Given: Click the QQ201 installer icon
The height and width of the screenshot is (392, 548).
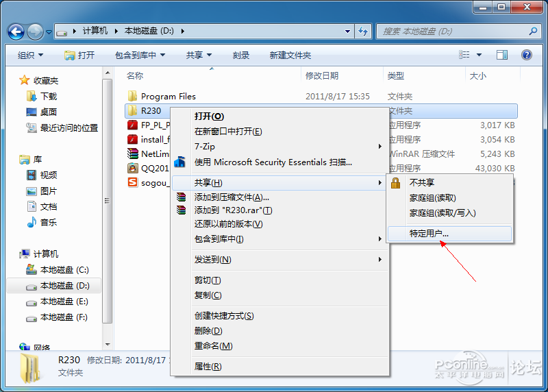Looking at the screenshot, I should (x=132, y=168).
